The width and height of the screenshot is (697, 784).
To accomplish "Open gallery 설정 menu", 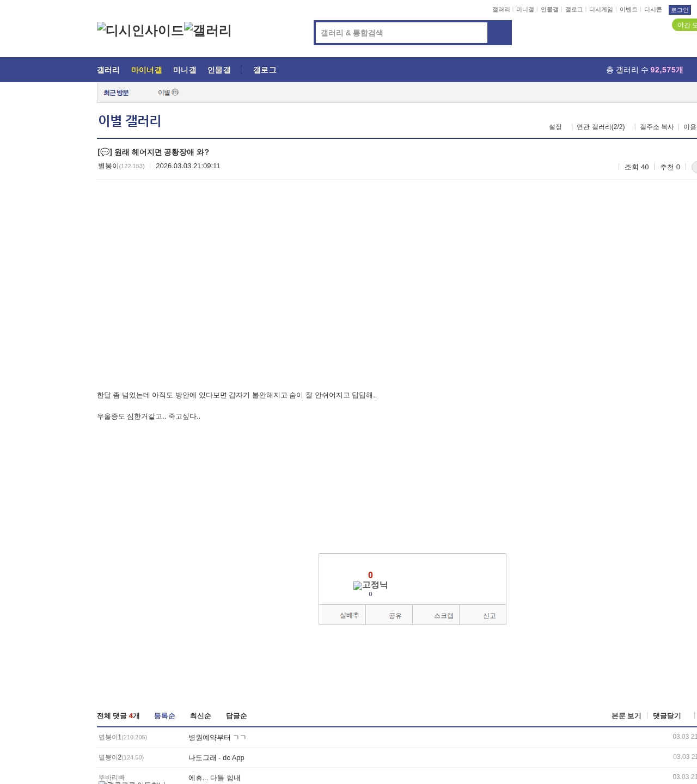I will pyautogui.click(x=555, y=127).
